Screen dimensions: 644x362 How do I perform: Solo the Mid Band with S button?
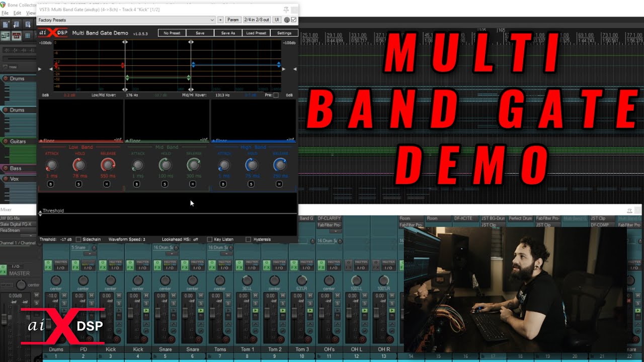pos(165,184)
